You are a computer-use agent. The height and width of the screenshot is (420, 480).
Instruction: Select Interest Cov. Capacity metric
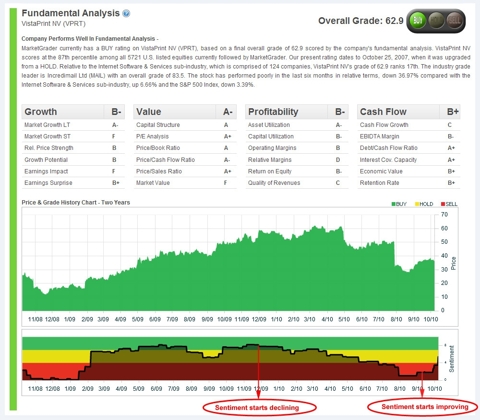tap(409, 160)
